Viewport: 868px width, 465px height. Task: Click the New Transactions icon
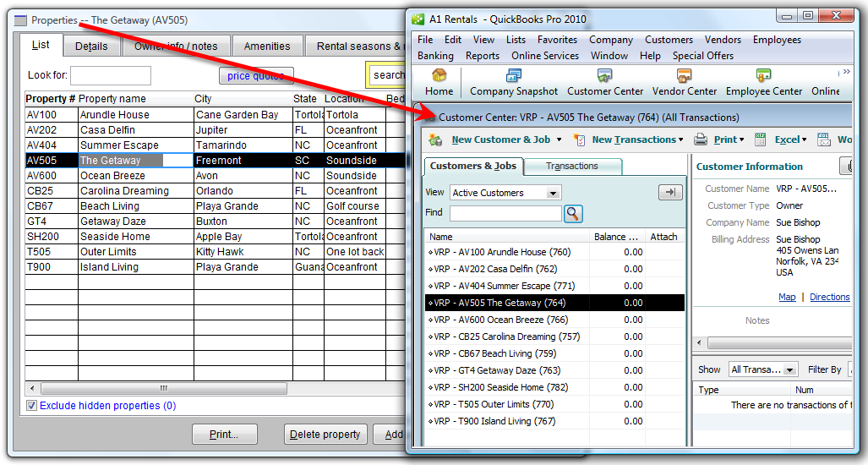pyautogui.click(x=580, y=140)
